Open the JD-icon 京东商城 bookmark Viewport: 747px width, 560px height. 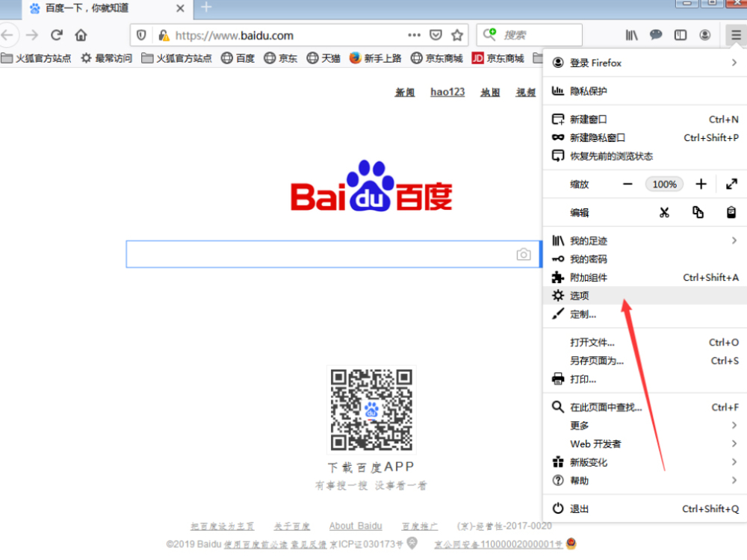tap(498, 58)
